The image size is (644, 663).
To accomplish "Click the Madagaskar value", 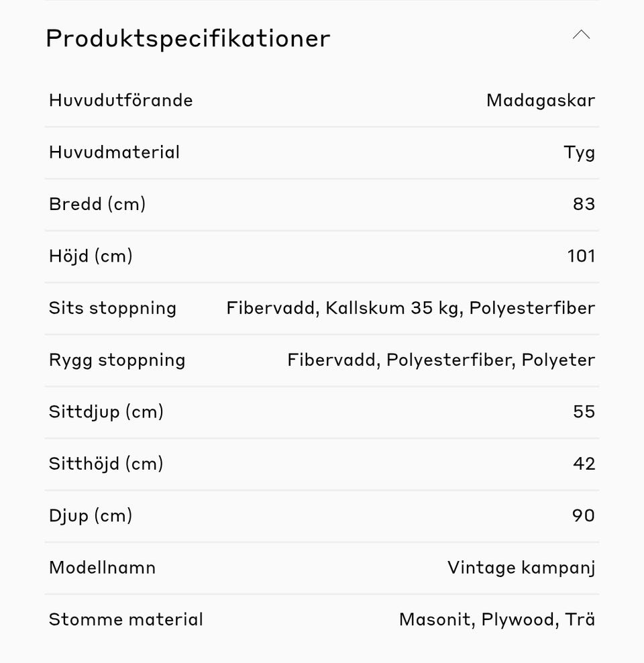I will click(540, 101).
